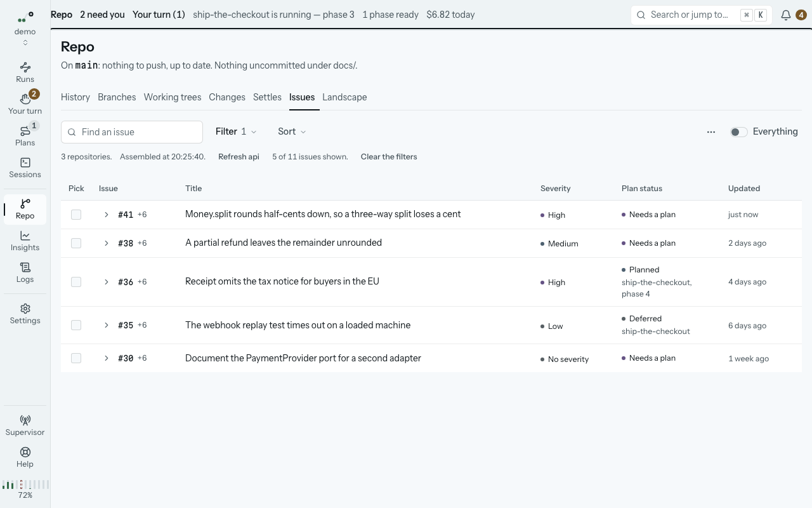Viewport: 812px width, 508px height.
Task: Tick the checkbox for issue #41
Action: click(x=76, y=215)
